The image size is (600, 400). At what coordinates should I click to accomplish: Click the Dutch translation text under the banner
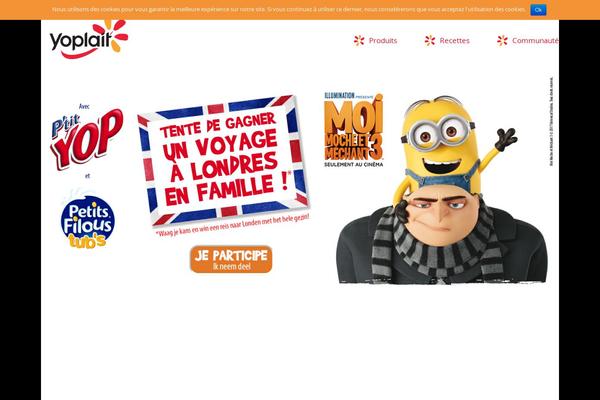tap(233, 226)
